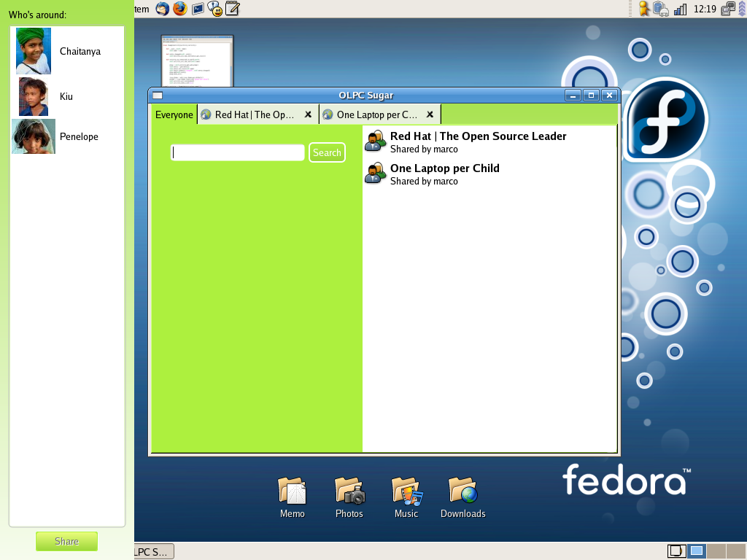This screenshot has height=560, width=747.
Task: Launch Firefox from the top panel
Action: [x=179, y=9]
